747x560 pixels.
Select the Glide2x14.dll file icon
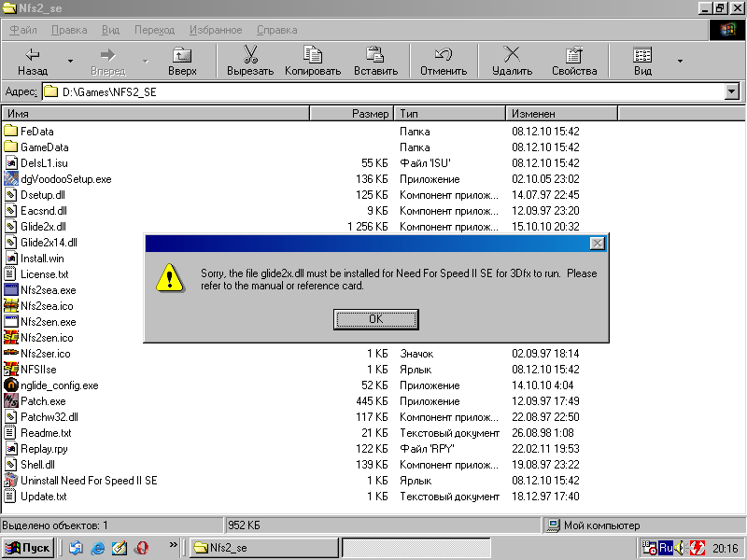click(x=10, y=243)
